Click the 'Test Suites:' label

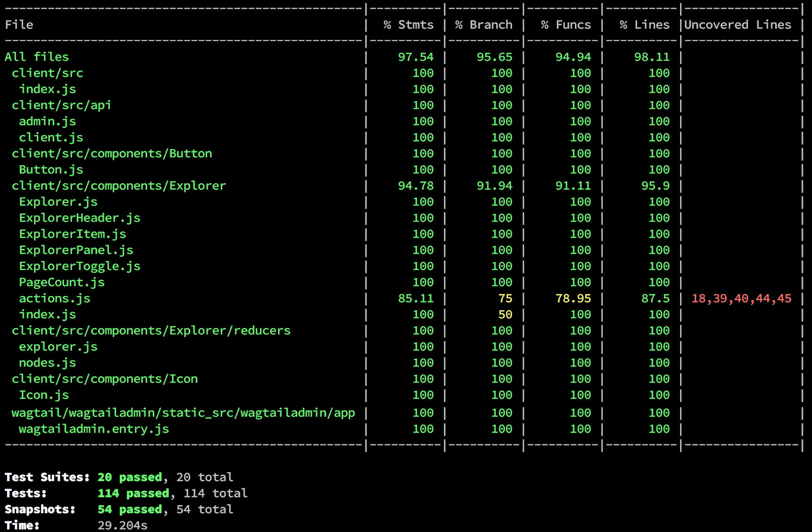[x=47, y=477]
